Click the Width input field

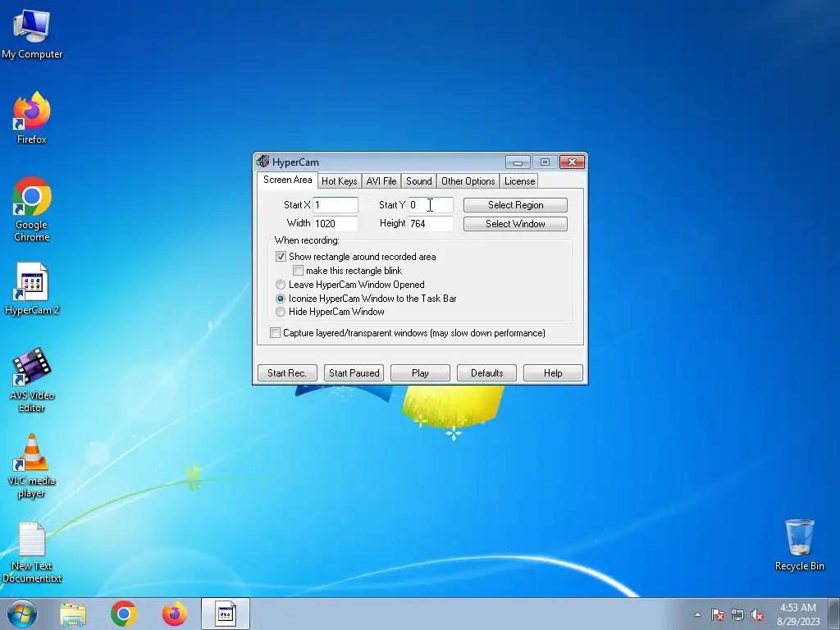pyautogui.click(x=336, y=223)
